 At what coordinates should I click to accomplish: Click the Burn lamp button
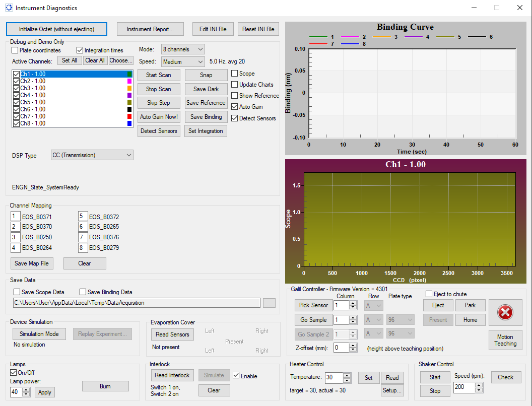[105, 386]
